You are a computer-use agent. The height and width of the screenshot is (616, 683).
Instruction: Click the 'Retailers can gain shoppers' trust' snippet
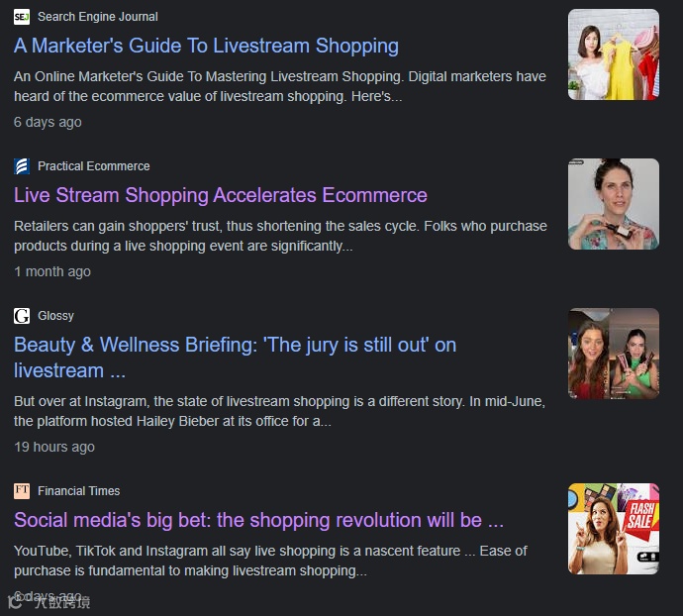[x=280, y=236]
